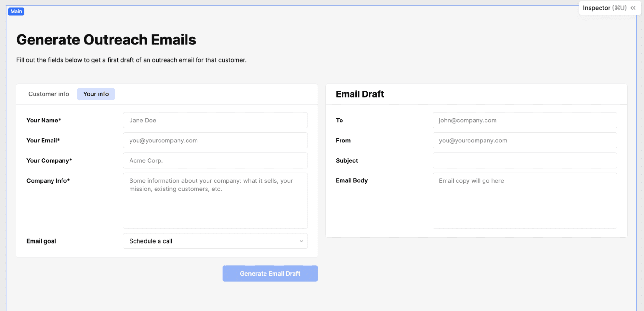Focus the Company Info text area
This screenshot has width=644, height=311.
(215, 200)
